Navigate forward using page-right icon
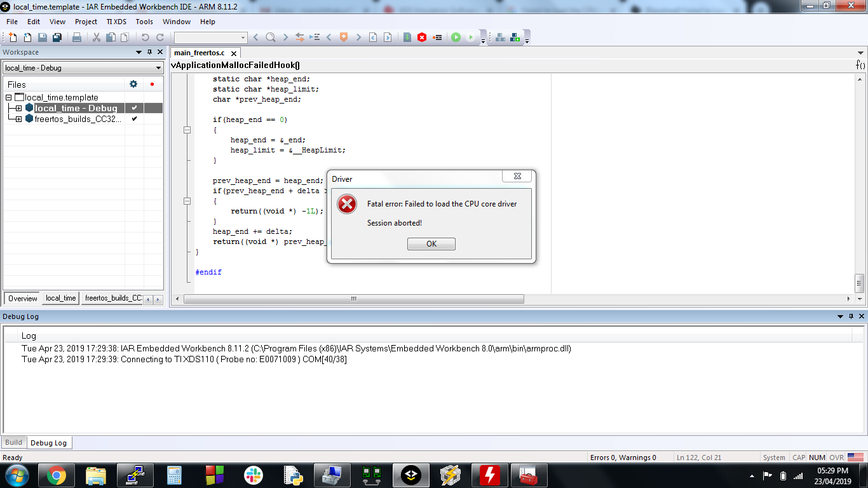Image resolution: width=868 pixels, height=488 pixels. (388, 37)
